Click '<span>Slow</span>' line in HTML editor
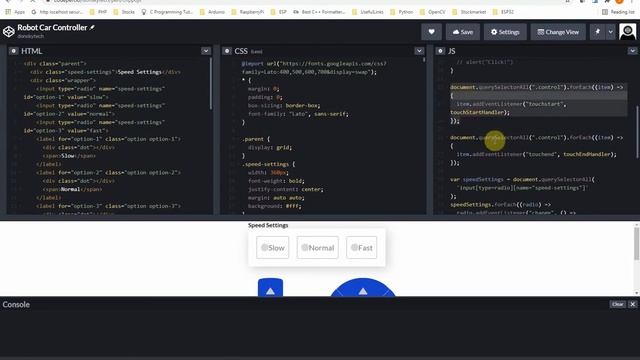 click(x=69, y=156)
